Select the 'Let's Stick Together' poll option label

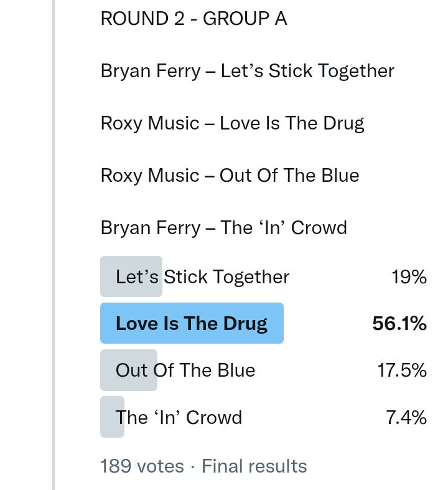coord(203,277)
